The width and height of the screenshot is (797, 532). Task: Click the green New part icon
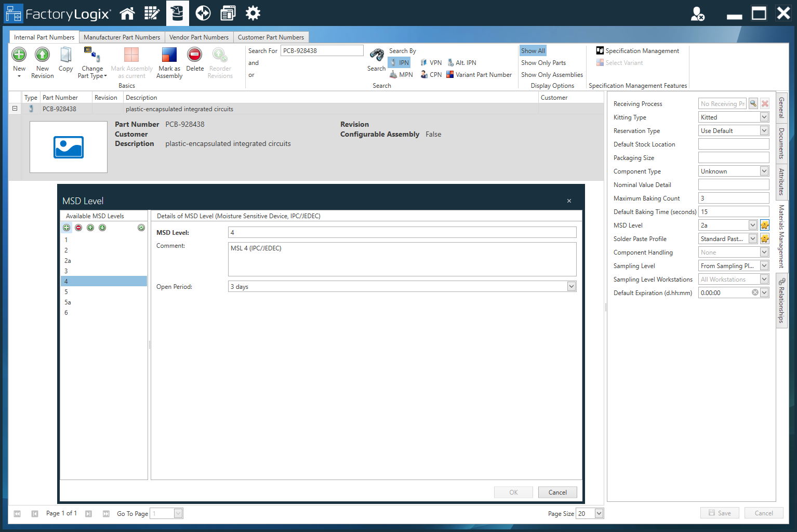(19, 55)
